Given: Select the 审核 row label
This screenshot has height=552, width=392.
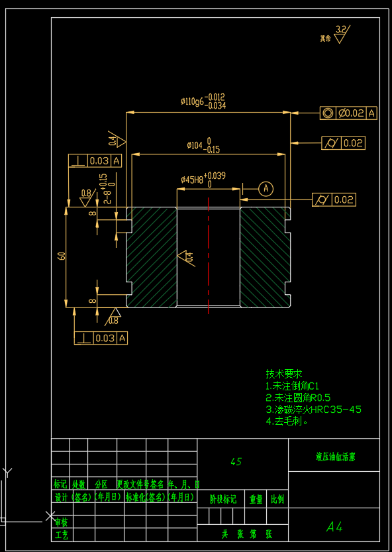Looking at the screenshot, I should coord(61,522).
